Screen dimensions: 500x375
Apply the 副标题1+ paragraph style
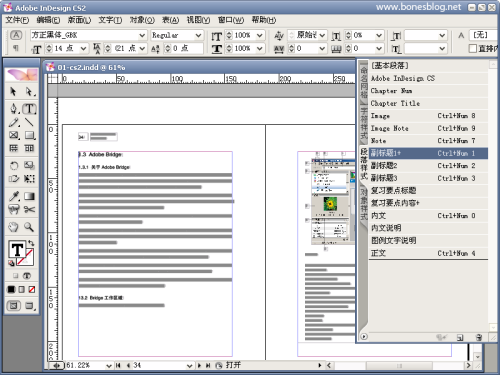click(428, 153)
